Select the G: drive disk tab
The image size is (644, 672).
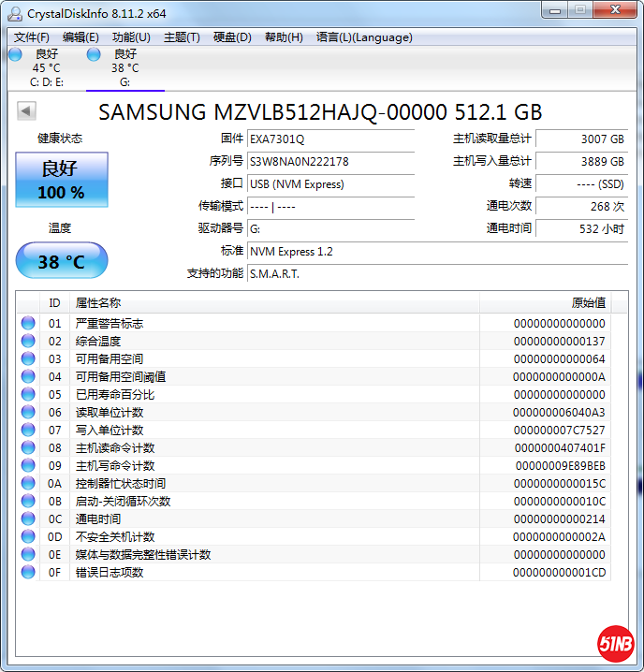[124, 68]
